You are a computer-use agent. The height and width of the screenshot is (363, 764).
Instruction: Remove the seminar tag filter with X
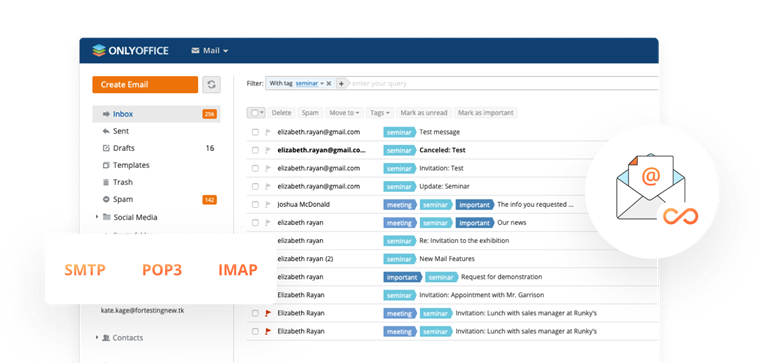329,83
